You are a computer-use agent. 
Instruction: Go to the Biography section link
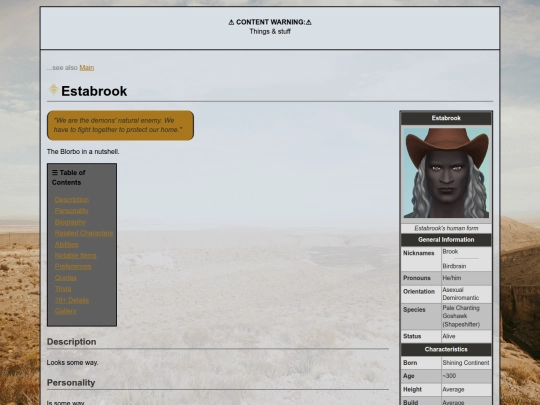coord(70,222)
